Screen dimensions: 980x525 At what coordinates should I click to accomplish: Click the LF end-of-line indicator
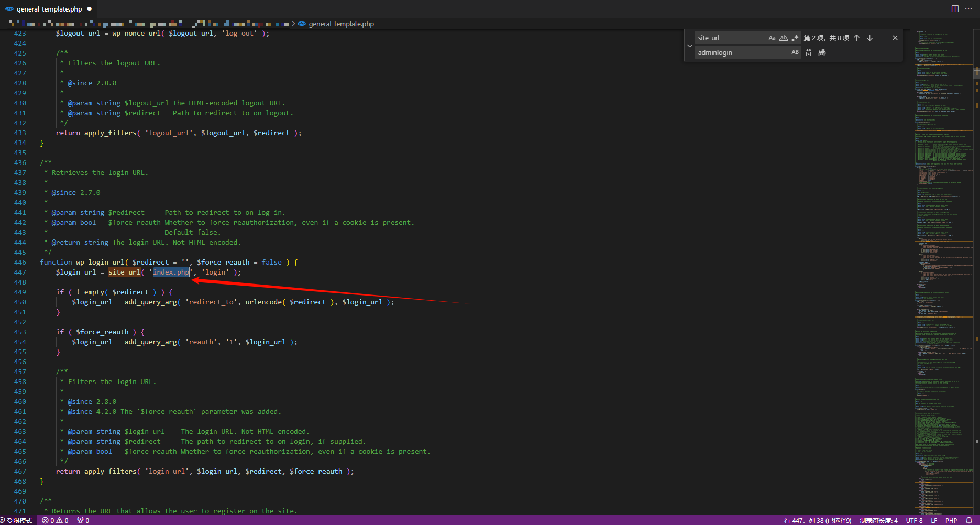(934, 520)
